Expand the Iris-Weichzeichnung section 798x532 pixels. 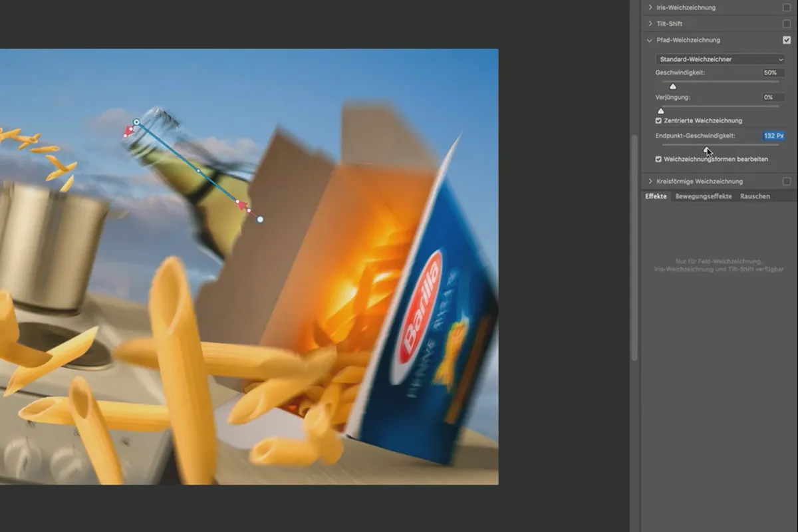tap(650, 7)
